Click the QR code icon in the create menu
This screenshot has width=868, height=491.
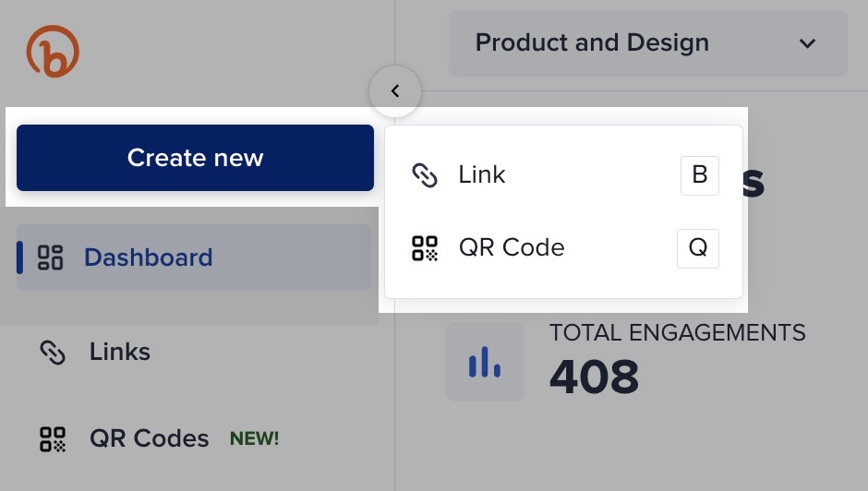point(425,248)
